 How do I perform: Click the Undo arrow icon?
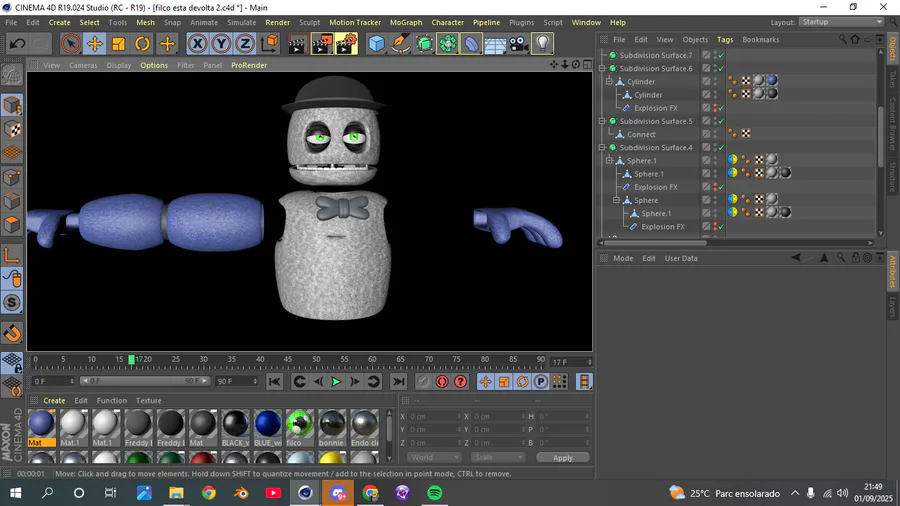pyautogui.click(x=17, y=44)
